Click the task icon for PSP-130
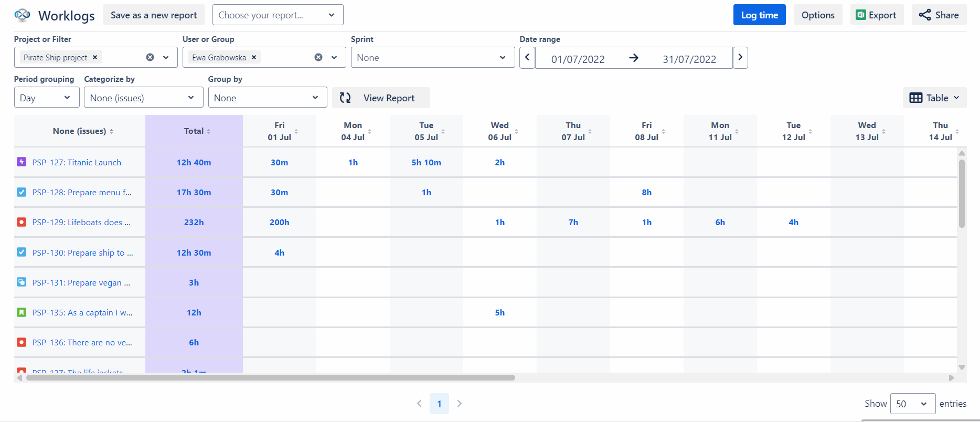Image resolution: width=980 pixels, height=422 pixels. [x=22, y=252]
